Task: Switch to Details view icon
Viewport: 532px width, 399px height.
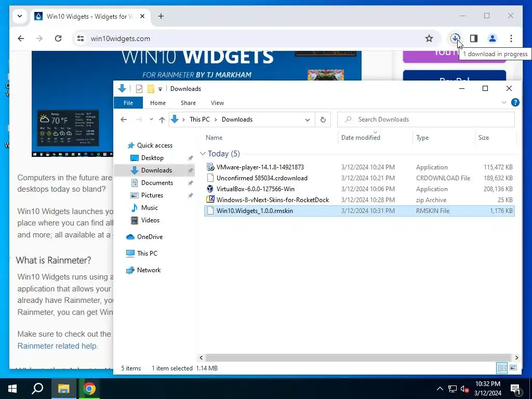Action: coord(502,368)
